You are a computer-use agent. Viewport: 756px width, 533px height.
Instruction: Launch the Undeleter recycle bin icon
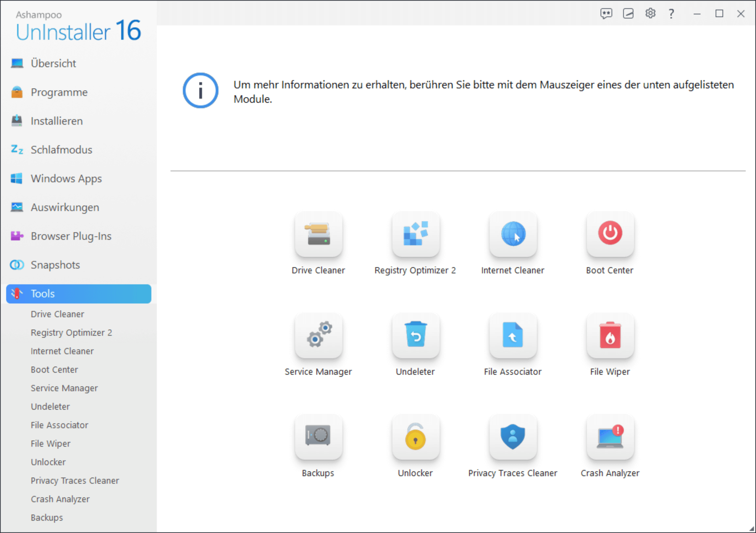pyautogui.click(x=415, y=335)
